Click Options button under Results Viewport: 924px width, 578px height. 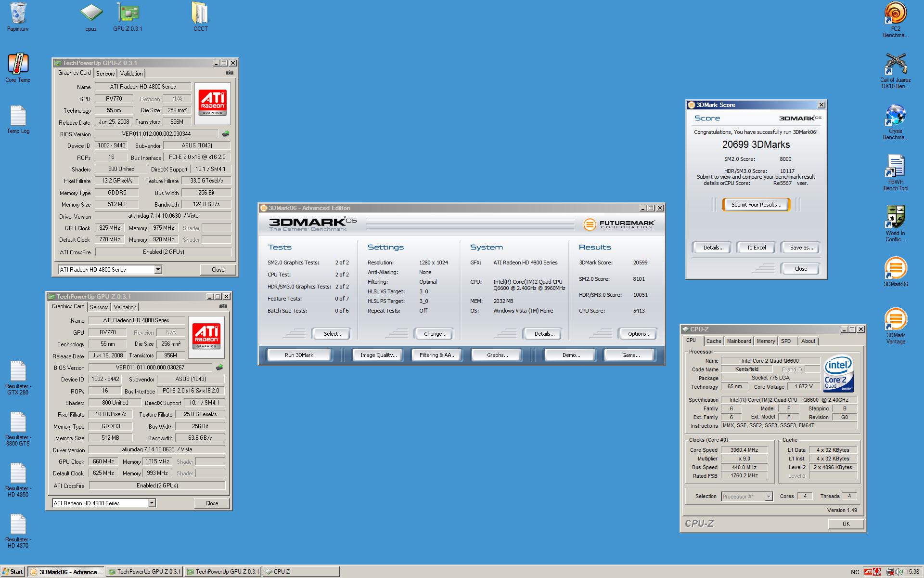(639, 334)
